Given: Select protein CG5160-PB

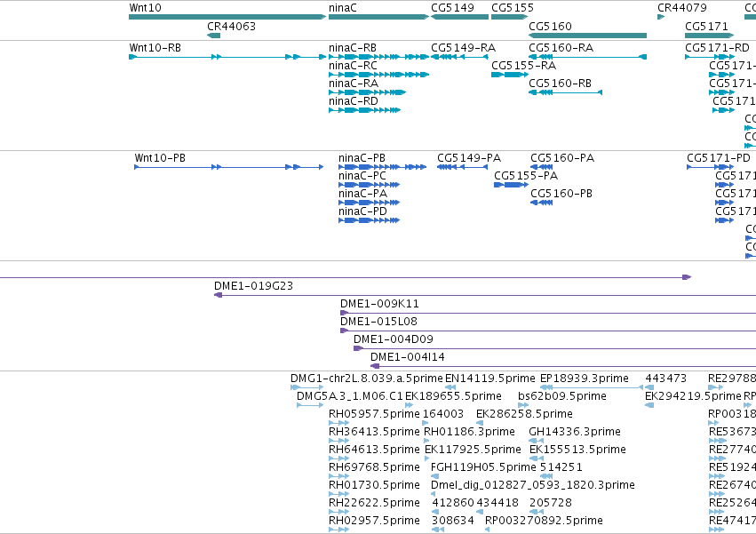Looking at the screenshot, I should (541, 203).
